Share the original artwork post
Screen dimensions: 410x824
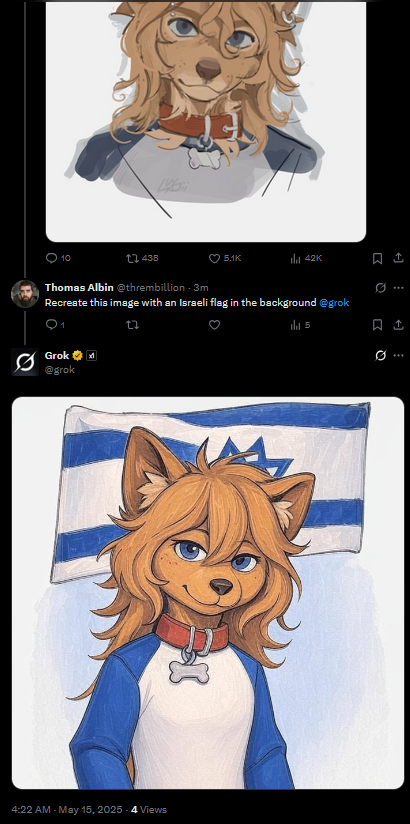398,258
